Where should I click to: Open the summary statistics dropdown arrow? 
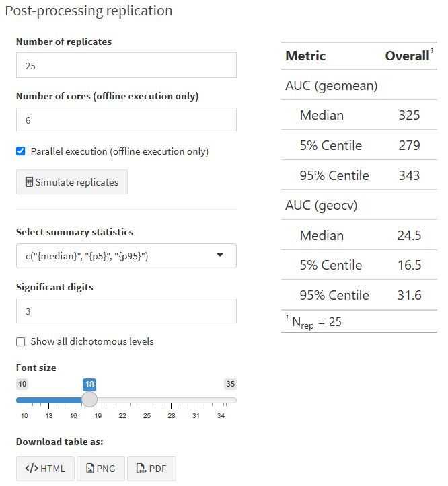click(x=220, y=255)
